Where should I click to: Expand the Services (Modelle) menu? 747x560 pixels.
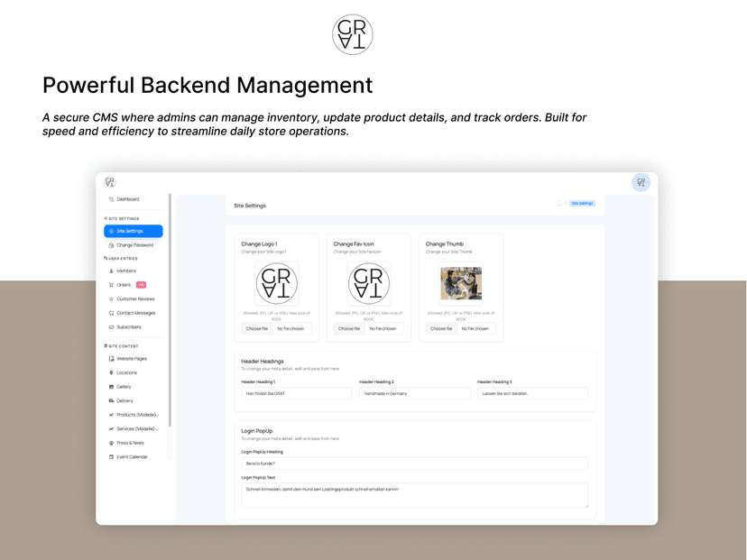pyautogui.click(x=135, y=428)
